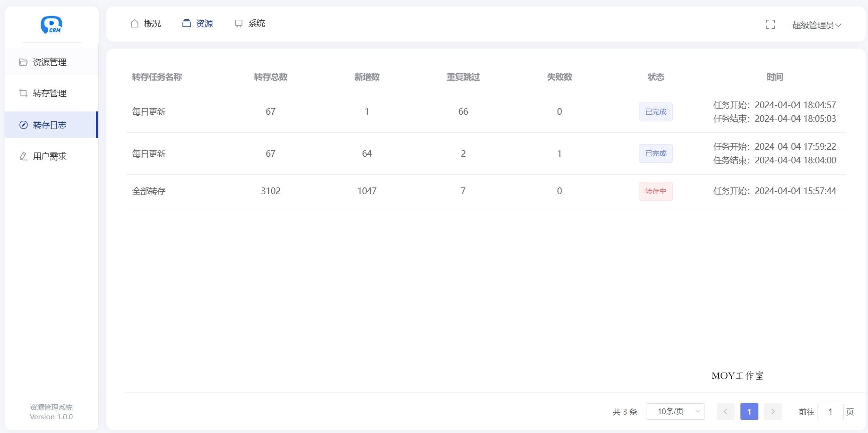This screenshot has height=433, width=868.
Task: Open 转存日志 via its circle icon
Action: pos(23,125)
